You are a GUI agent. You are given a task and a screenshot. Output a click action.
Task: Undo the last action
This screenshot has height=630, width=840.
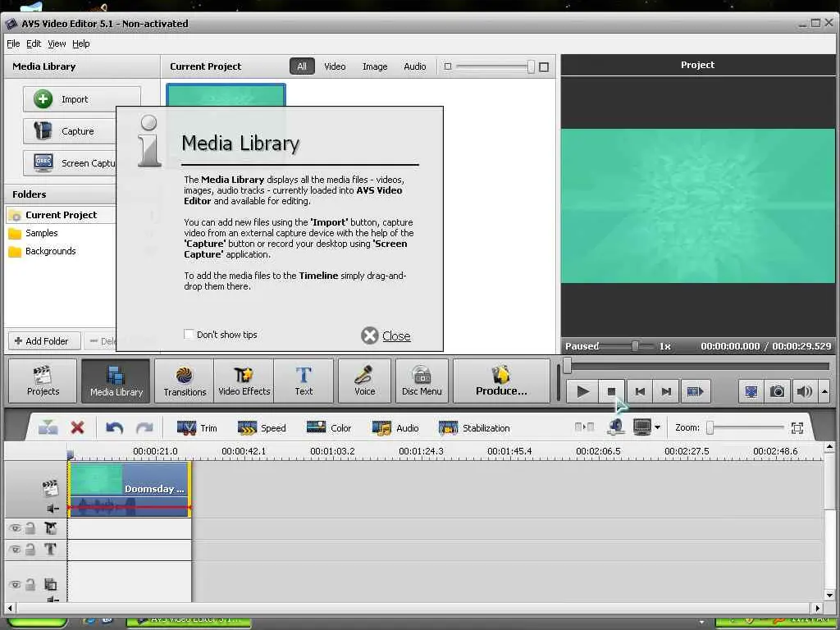click(114, 427)
